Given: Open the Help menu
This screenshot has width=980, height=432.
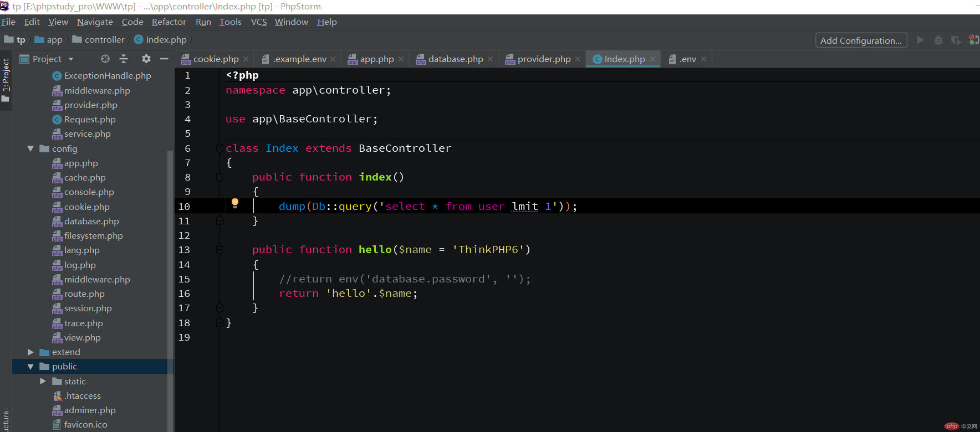Looking at the screenshot, I should pyautogui.click(x=327, y=22).
